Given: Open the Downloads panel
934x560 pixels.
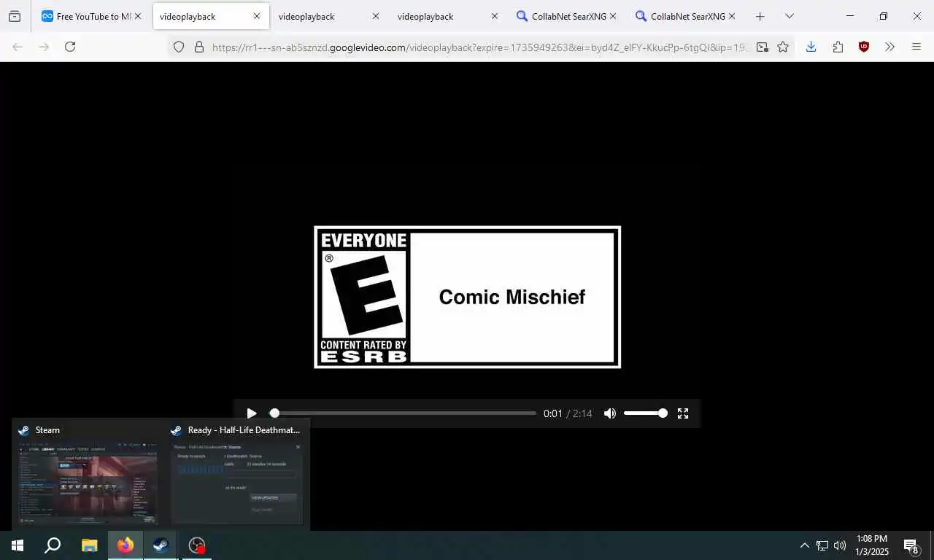Looking at the screenshot, I should pyautogui.click(x=811, y=47).
